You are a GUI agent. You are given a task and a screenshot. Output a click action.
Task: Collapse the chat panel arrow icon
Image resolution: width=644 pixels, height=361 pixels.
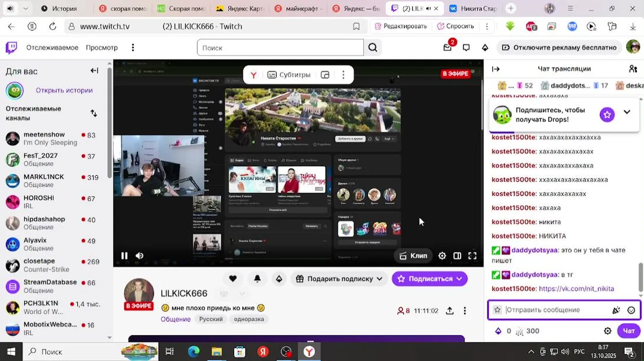(x=496, y=69)
